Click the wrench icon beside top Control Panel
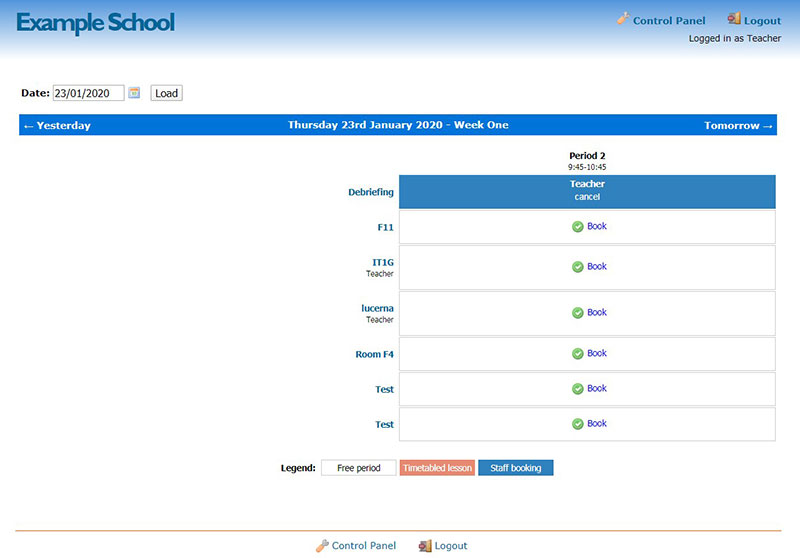Viewport: 800px width, 558px height. coord(623,19)
